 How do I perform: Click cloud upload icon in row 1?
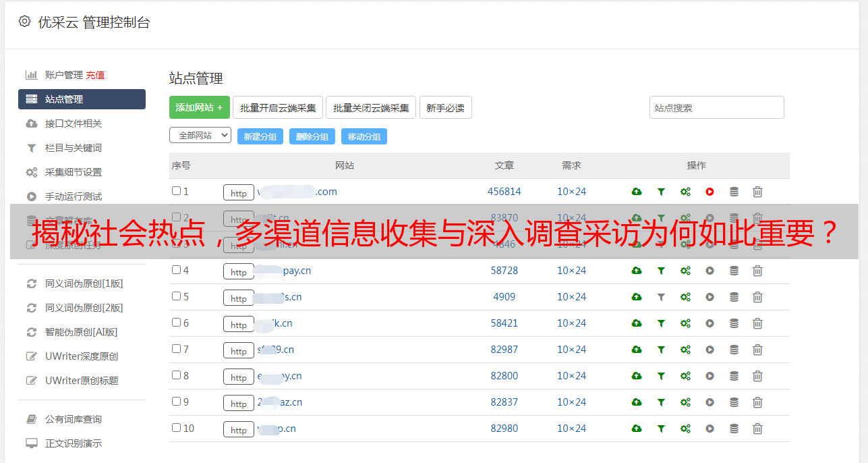click(637, 192)
